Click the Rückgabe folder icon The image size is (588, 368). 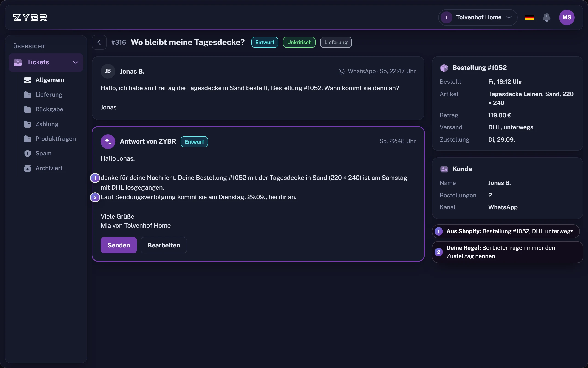coord(28,109)
